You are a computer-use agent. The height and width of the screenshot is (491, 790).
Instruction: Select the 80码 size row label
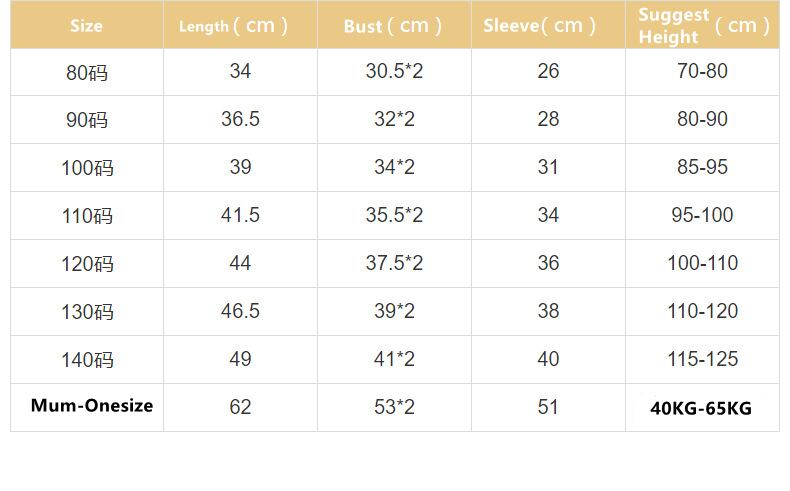(87, 73)
